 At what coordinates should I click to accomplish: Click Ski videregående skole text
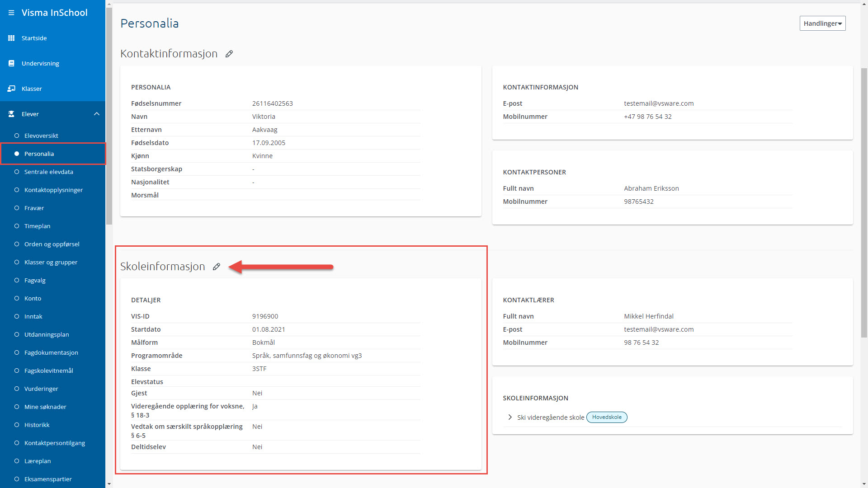pos(551,418)
